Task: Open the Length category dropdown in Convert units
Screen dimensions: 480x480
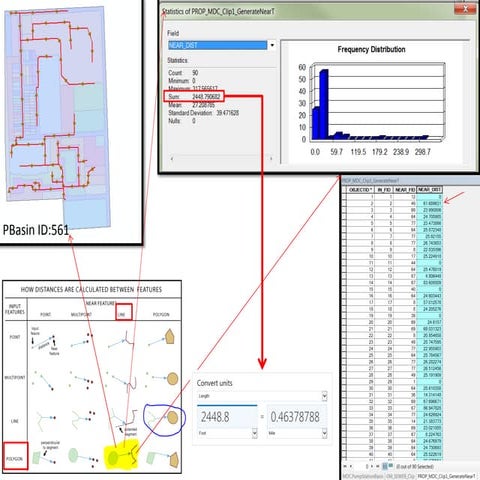Action: point(324,396)
